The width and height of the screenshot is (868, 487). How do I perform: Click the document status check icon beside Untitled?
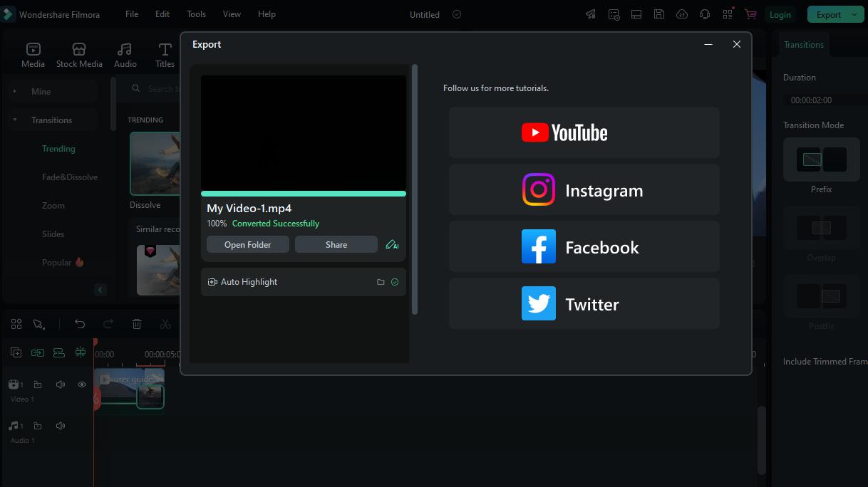457,14
